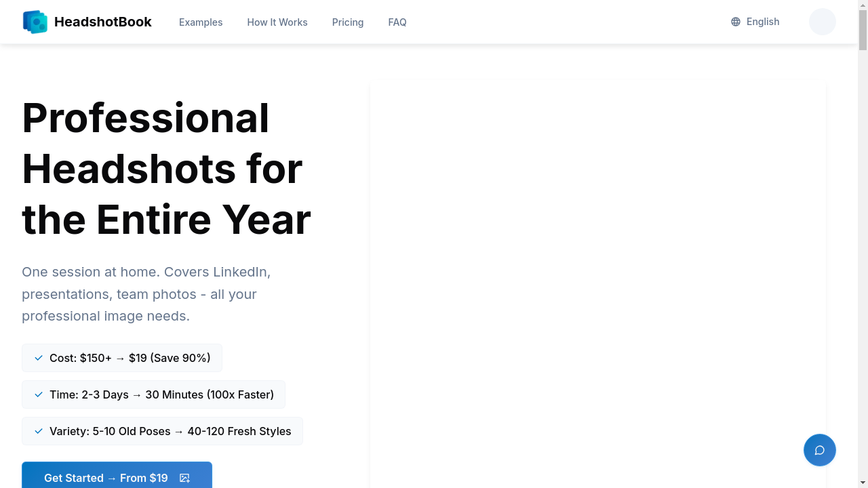This screenshot has width=868, height=488.
Task: Select FAQ in the navigation bar
Action: click(397, 22)
